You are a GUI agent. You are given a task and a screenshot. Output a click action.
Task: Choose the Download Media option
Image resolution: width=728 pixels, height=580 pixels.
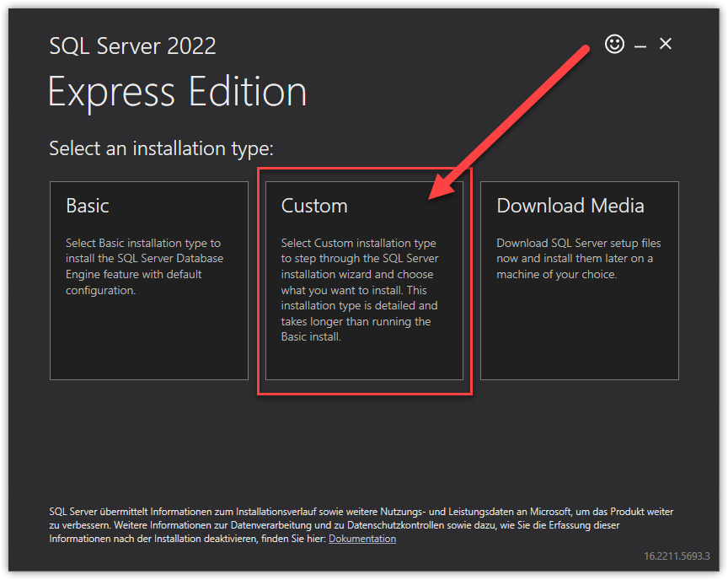[580, 281]
